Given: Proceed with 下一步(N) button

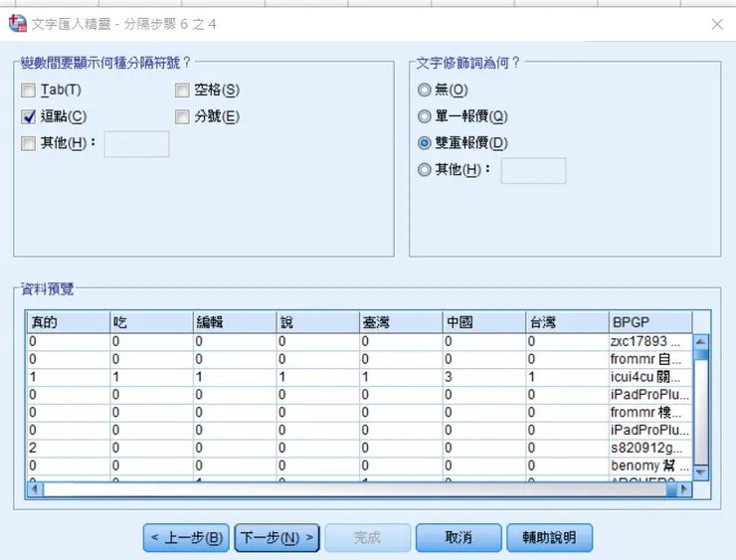Looking at the screenshot, I should [x=276, y=538].
